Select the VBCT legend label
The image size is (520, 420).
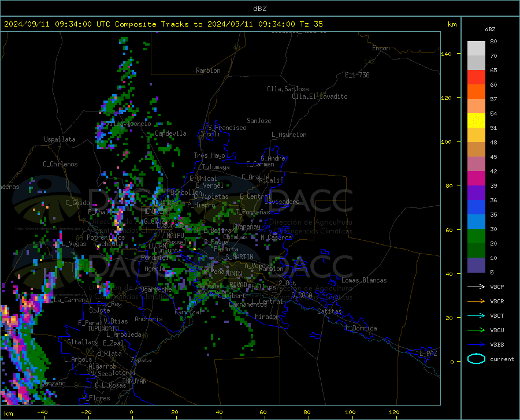point(497,316)
